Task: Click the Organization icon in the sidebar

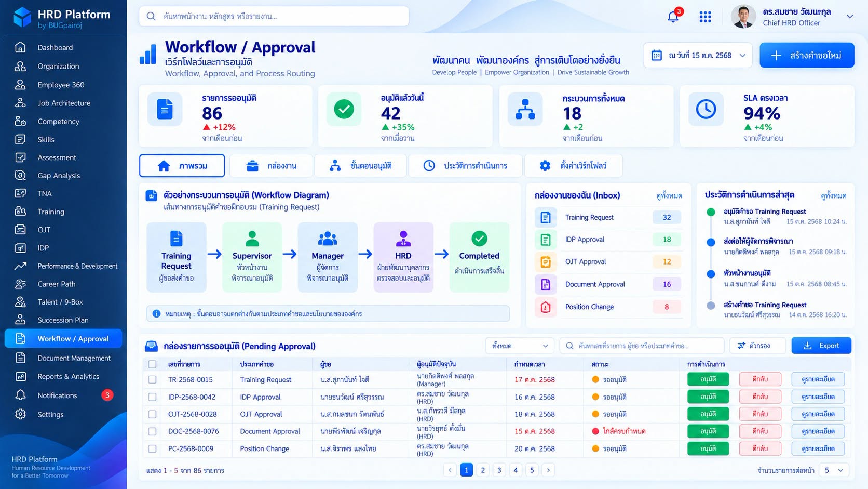Action: tap(20, 66)
